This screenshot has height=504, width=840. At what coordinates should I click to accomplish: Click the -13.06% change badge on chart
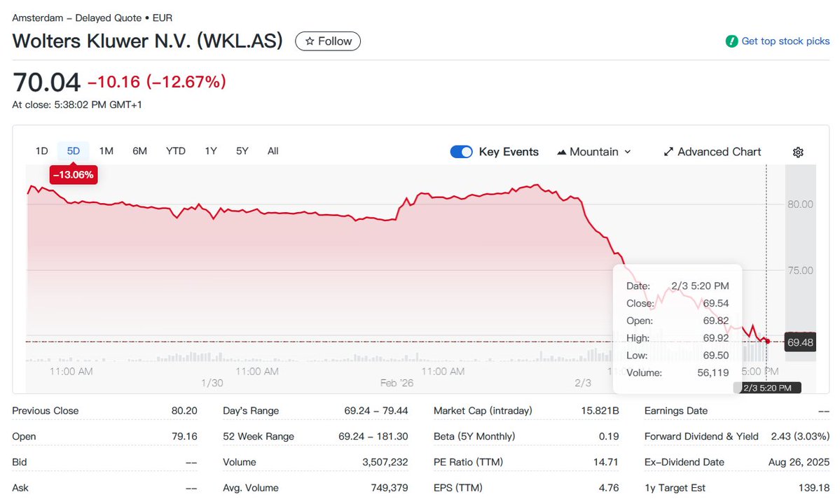(74, 175)
